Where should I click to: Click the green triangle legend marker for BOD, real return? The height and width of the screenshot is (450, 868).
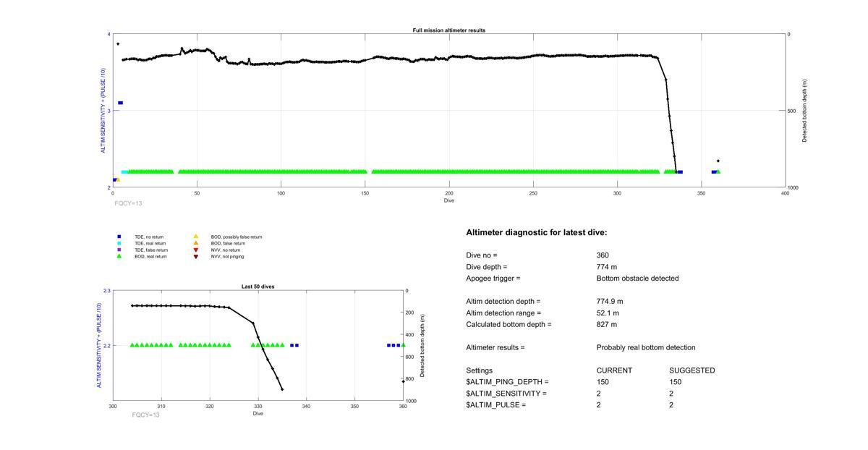119,256
